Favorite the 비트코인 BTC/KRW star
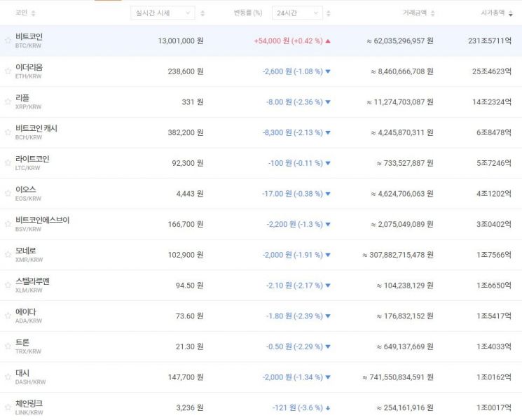Screen dimensions: 522x420 tap(8, 41)
